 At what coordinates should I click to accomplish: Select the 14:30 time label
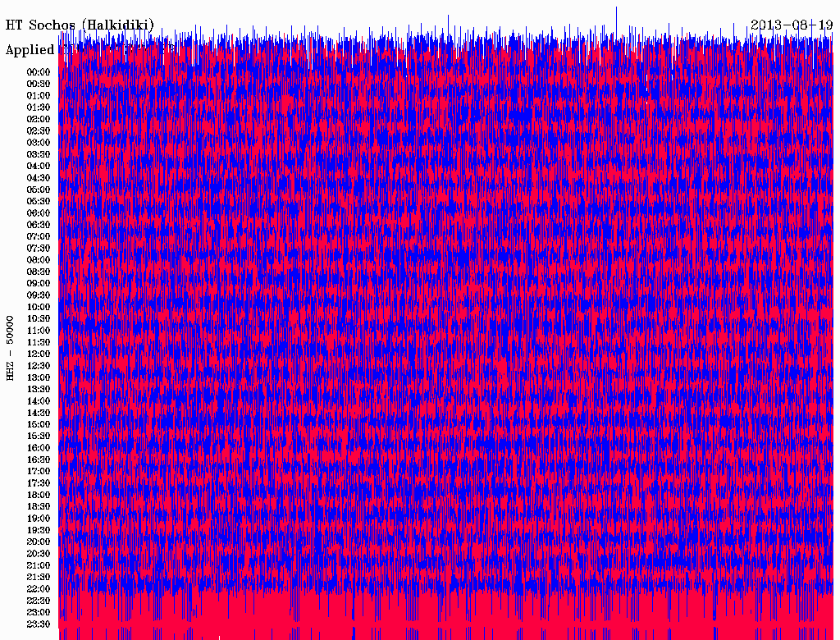point(38,414)
